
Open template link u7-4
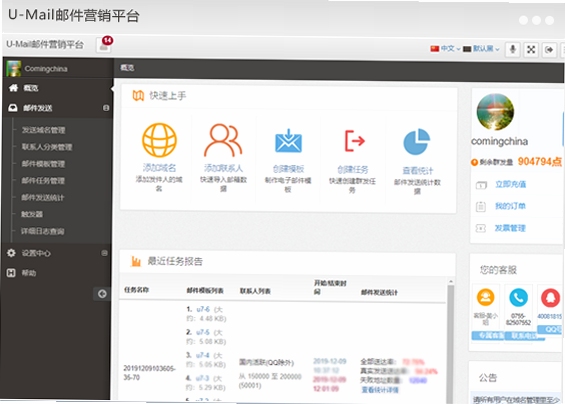point(203,355)
